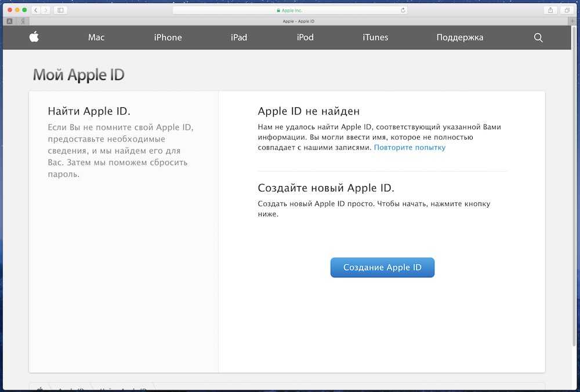Select the 'Apple - Apple ID' tab
The height and width of the screenshot is (392, 580).
(298, 21)
